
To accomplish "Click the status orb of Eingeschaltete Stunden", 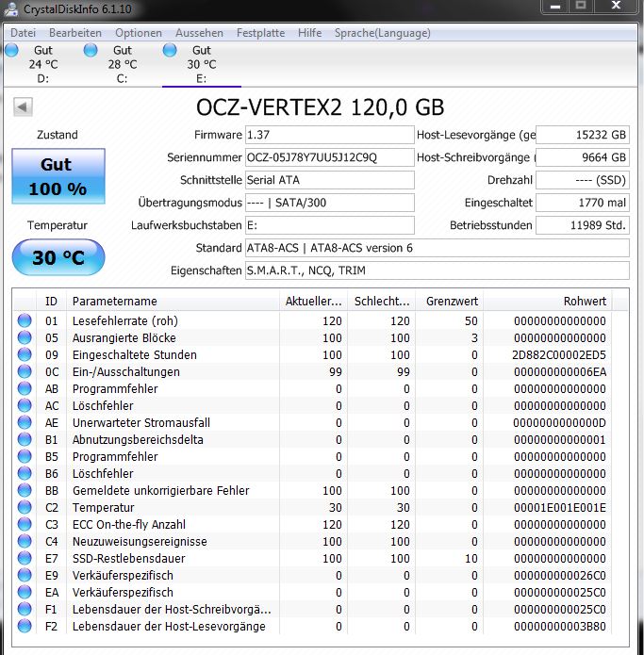I will pos(25,354).
